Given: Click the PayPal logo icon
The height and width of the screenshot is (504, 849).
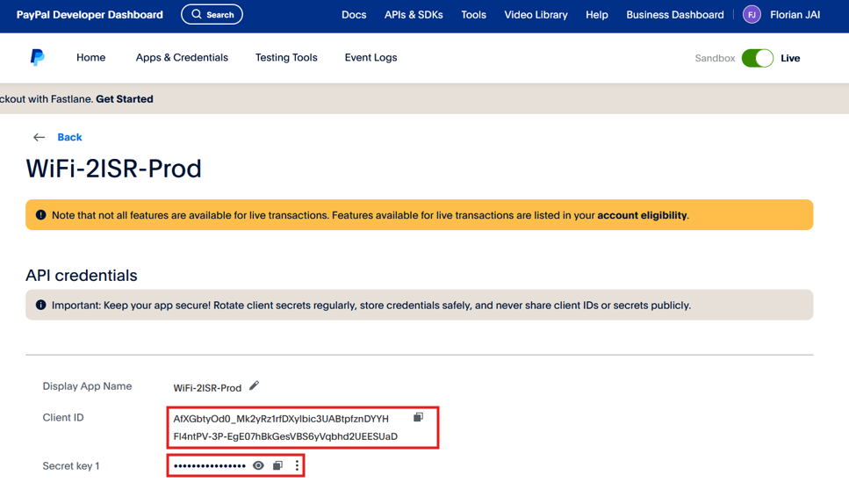Looking at the screenshot, I should (37, 58).
